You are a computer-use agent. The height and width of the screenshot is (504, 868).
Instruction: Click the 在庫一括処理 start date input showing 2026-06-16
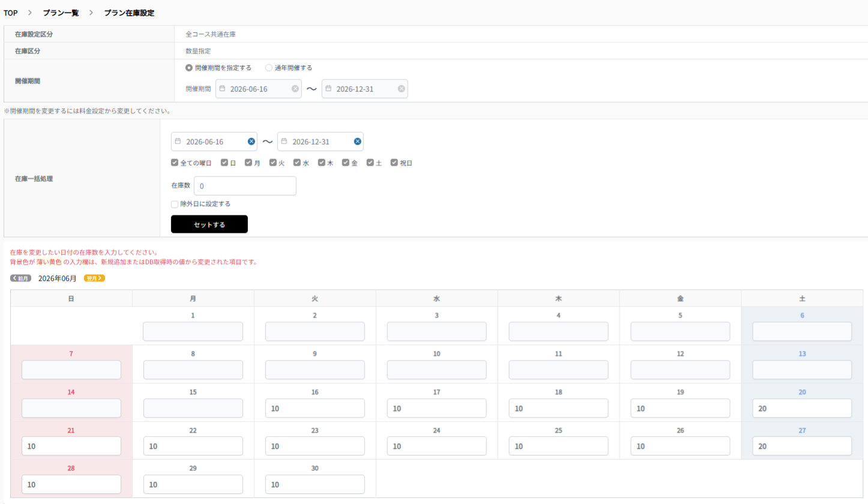[x=214, y=142]
